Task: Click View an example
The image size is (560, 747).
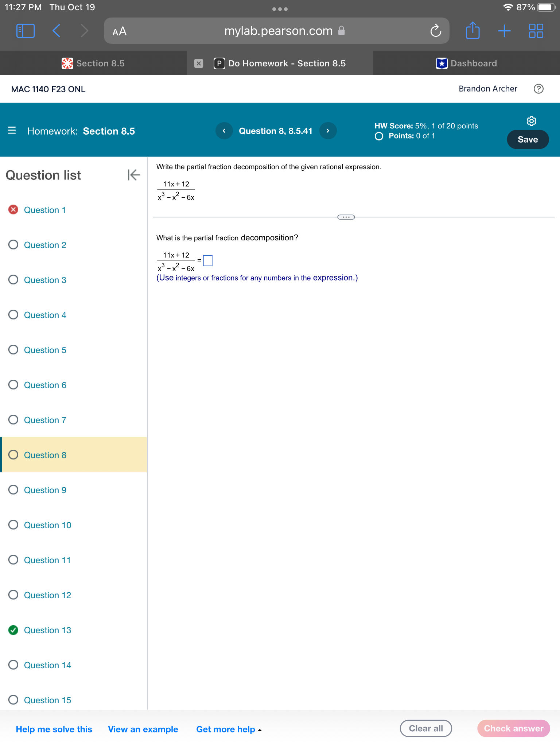Action: click(x=143, y=729)
